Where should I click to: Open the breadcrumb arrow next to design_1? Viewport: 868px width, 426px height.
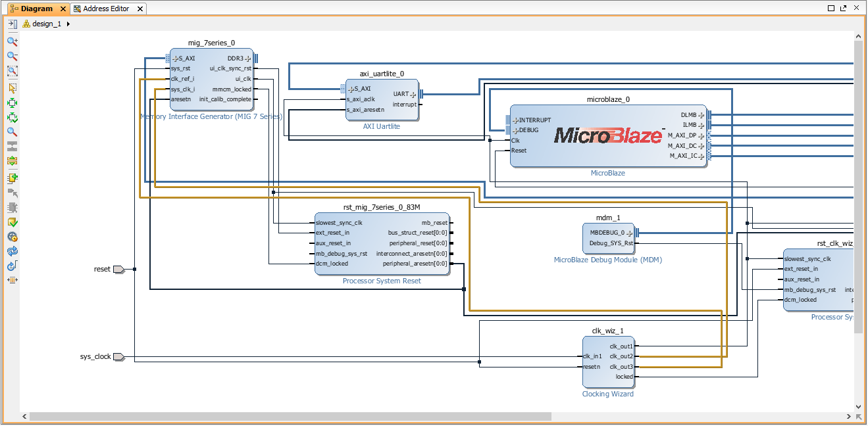pos(68,24)
